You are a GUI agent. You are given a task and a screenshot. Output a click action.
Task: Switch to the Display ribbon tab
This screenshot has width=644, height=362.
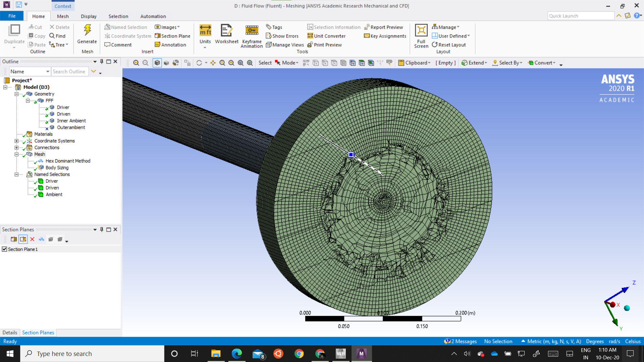[89, 16]
